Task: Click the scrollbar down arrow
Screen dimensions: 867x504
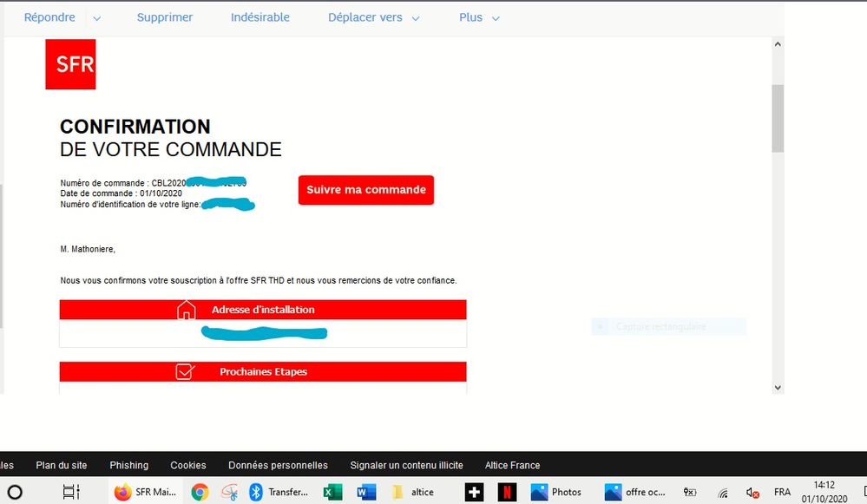Action: (778, 388)
